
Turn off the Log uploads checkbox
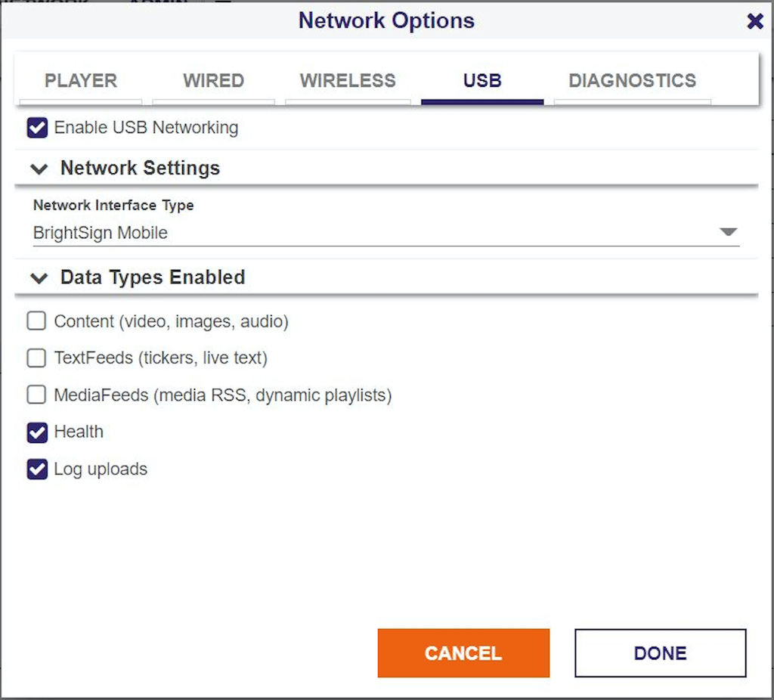(x=37, y=469)
